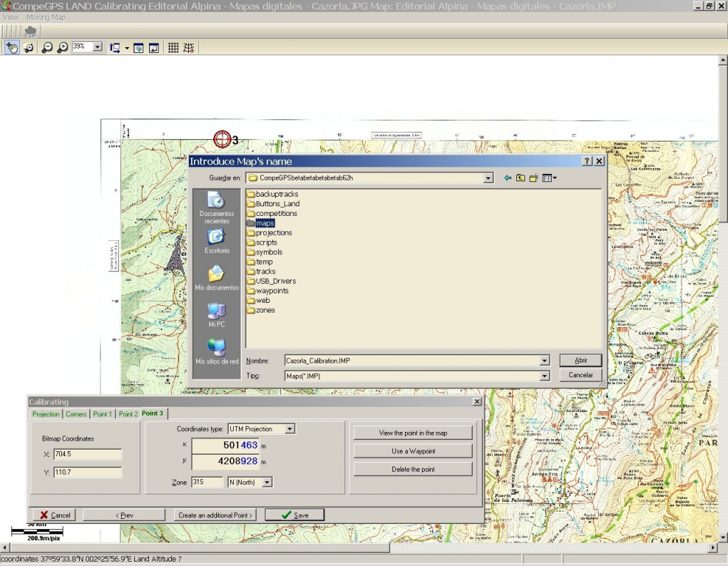Switch to the Point 1 tab
Viewport: 728px width, 566px height.
(103, 414)
